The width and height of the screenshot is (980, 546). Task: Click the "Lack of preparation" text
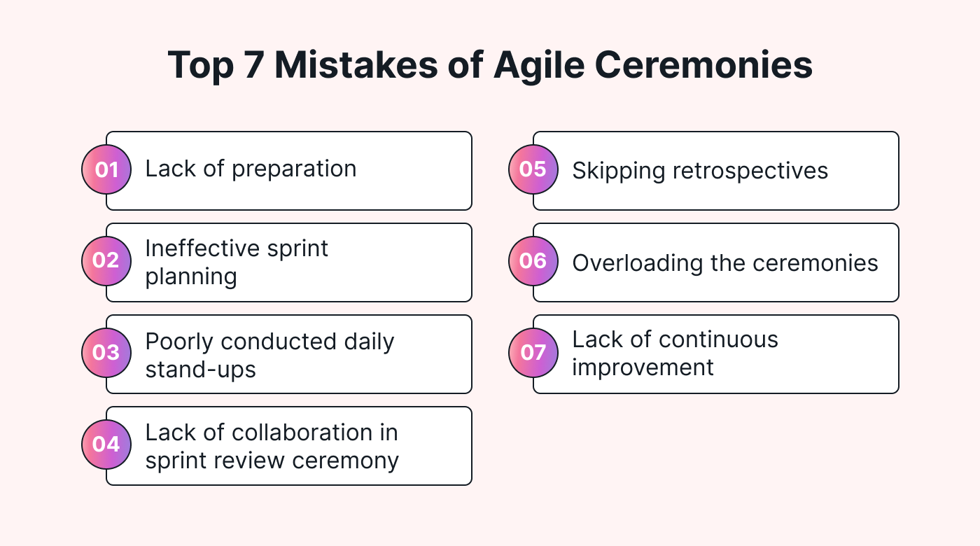click(251, 169)
